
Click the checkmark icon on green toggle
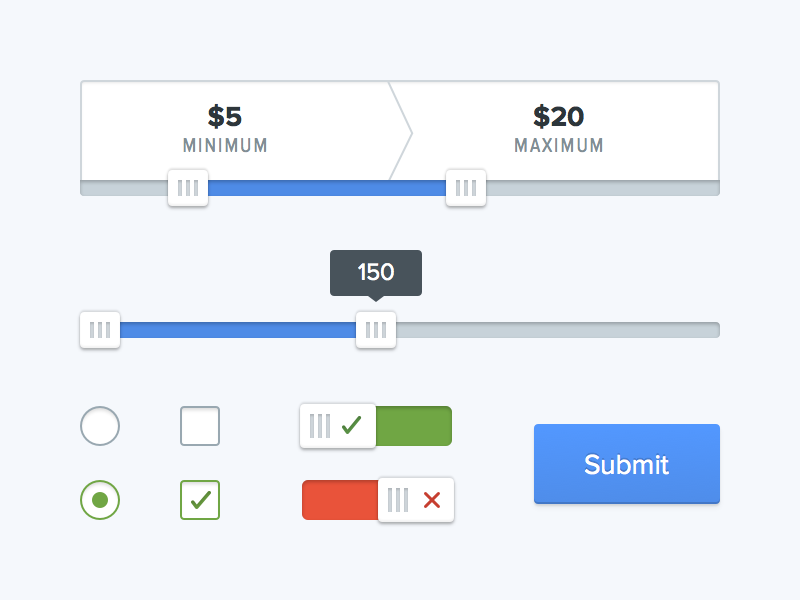point(350,425)
